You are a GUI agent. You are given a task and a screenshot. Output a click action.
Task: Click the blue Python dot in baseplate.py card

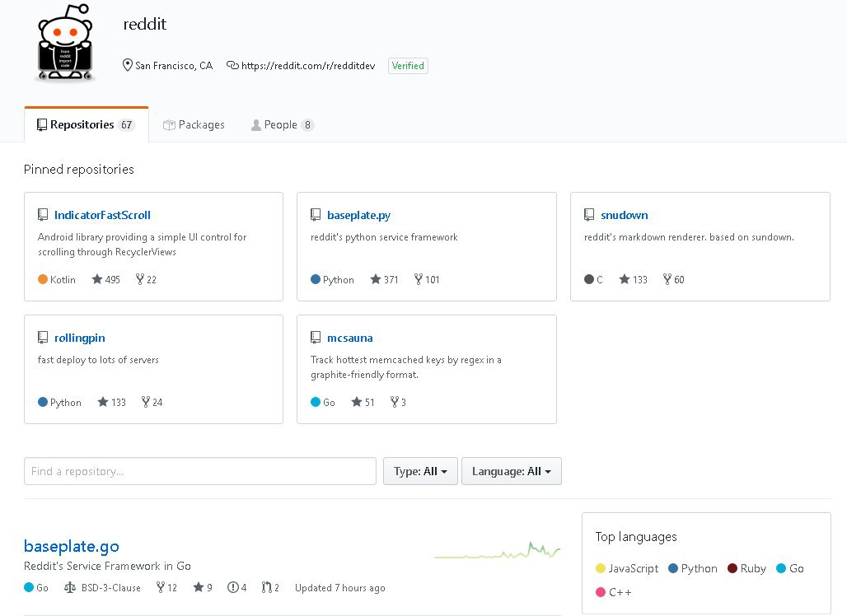[316, 279]
